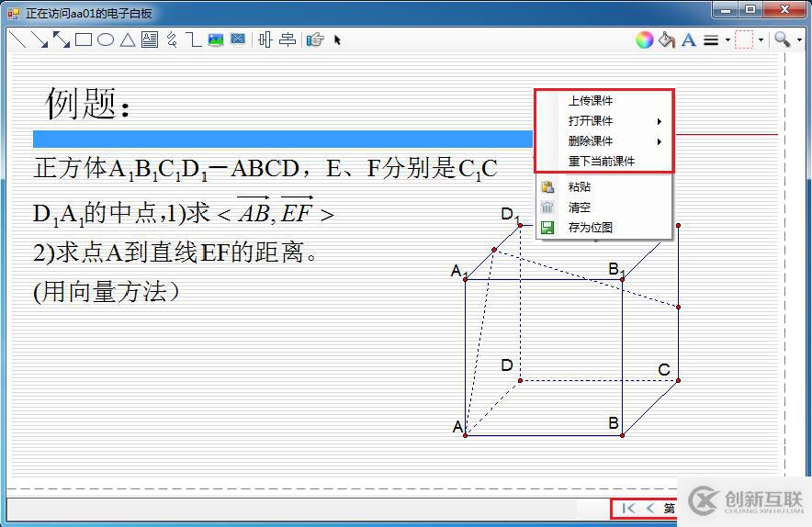This screenshot has width=812, height=527.
Task: Click the whiteboard window title bar icon
Action: (14, 13)
